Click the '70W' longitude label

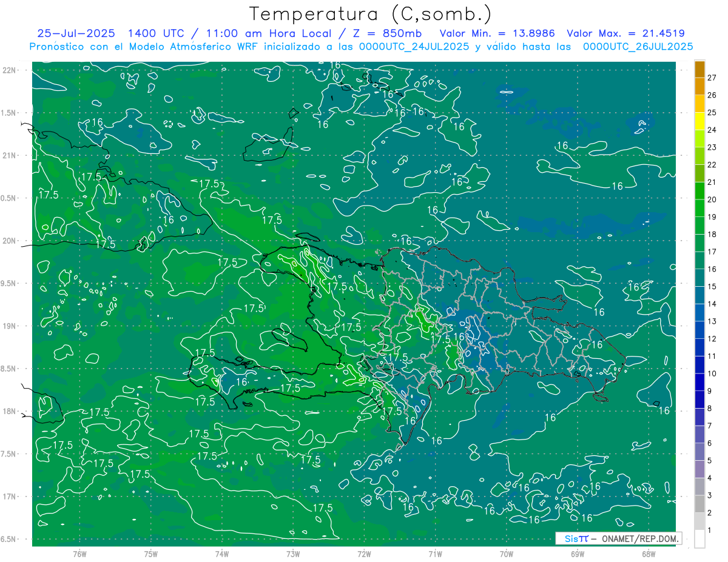click(507, 554)
